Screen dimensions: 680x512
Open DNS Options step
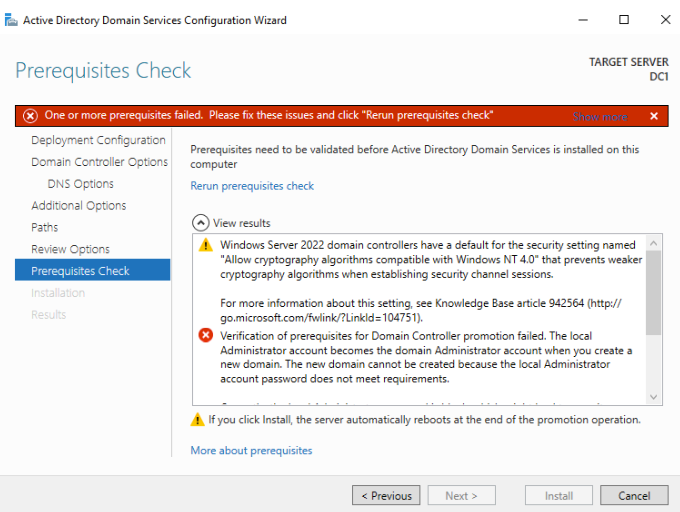(80, 184)
